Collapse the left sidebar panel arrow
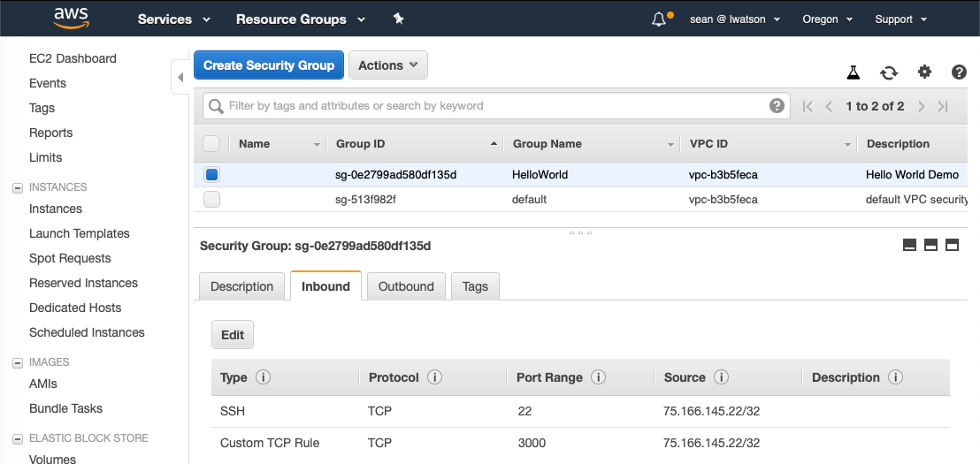Image resolution: width=980 pixels, height=464 pixels. coord(180,77)
